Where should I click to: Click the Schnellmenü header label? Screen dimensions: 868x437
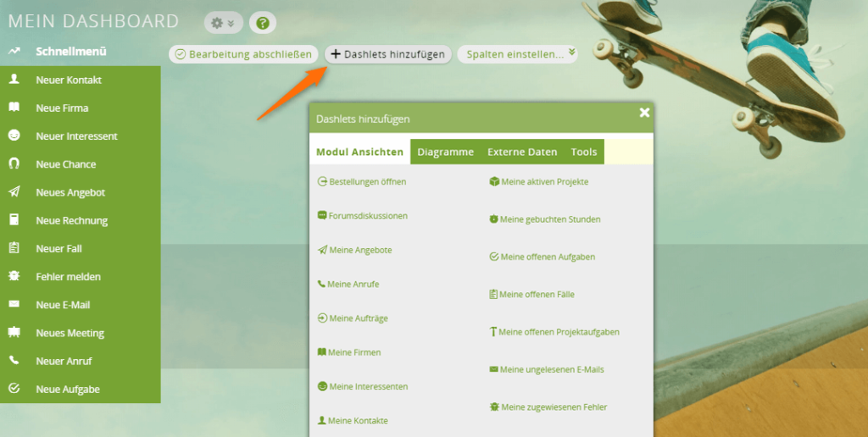point(71,52)
